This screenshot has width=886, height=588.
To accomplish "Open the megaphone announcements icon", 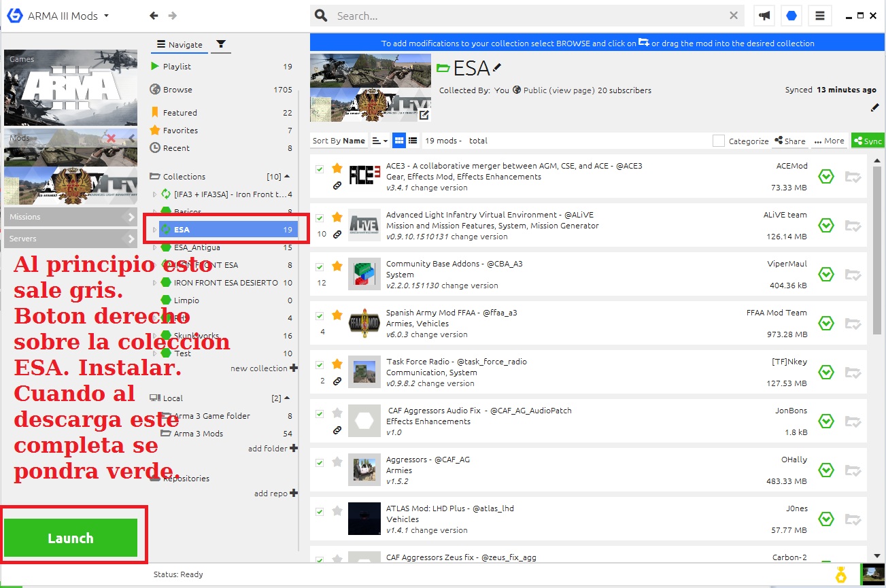I will click(x=764, y=16).
